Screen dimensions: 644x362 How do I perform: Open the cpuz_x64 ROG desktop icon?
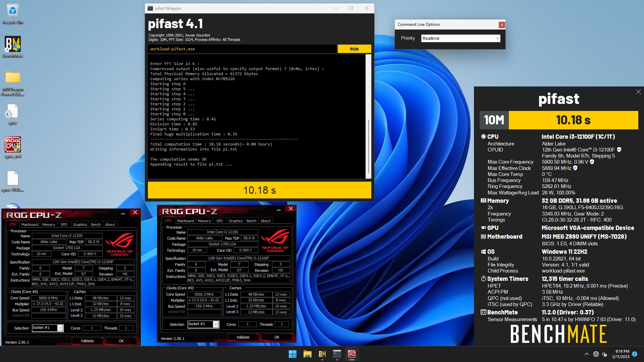pyautogui.click(x=13, y=147)
